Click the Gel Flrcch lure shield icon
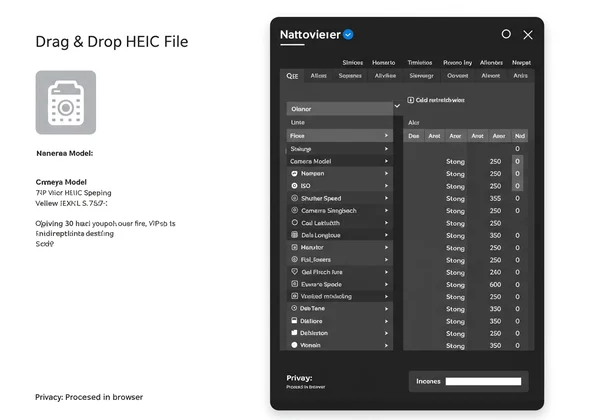 point(294,272)
